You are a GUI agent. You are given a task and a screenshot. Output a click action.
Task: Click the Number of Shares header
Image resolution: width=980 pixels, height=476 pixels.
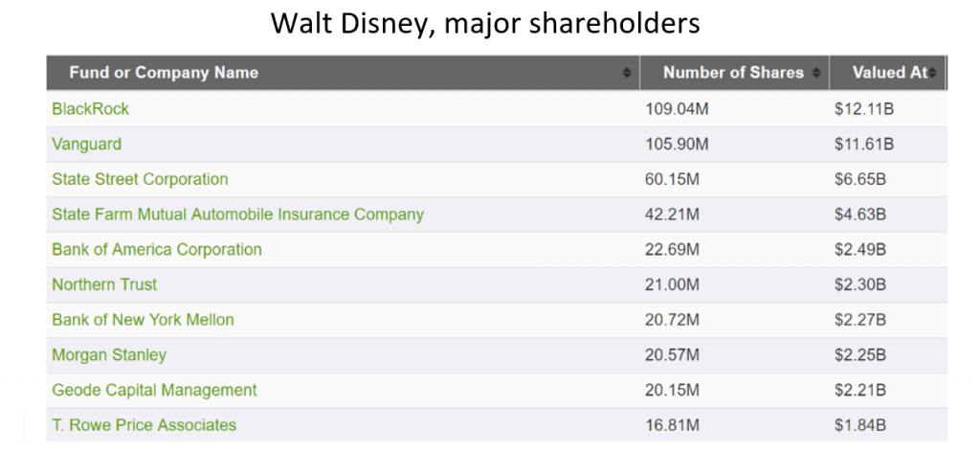click(734, 73)
